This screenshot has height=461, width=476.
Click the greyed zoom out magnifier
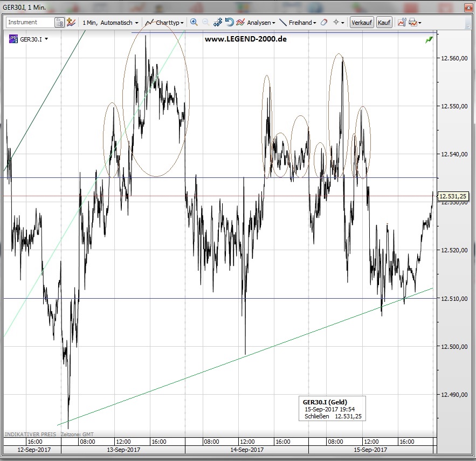(206, 22)
